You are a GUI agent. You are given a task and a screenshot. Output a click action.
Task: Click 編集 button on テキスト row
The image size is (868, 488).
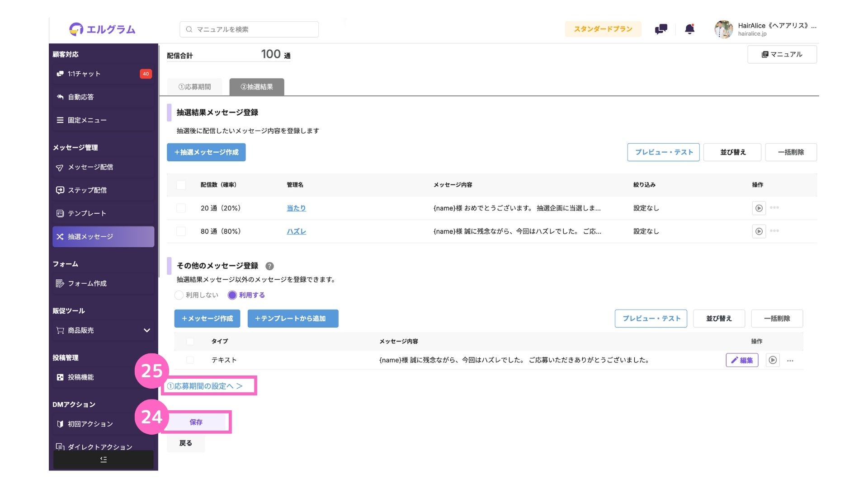(742, 360)
